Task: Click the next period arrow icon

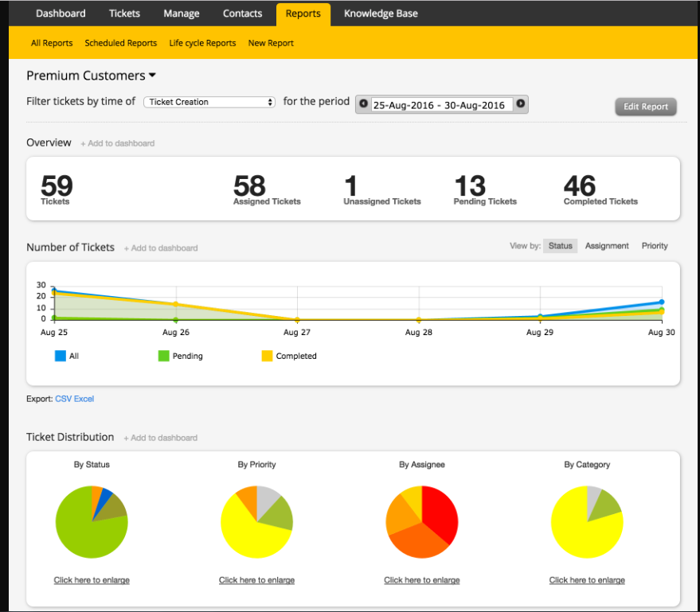Action: [520, 104]
